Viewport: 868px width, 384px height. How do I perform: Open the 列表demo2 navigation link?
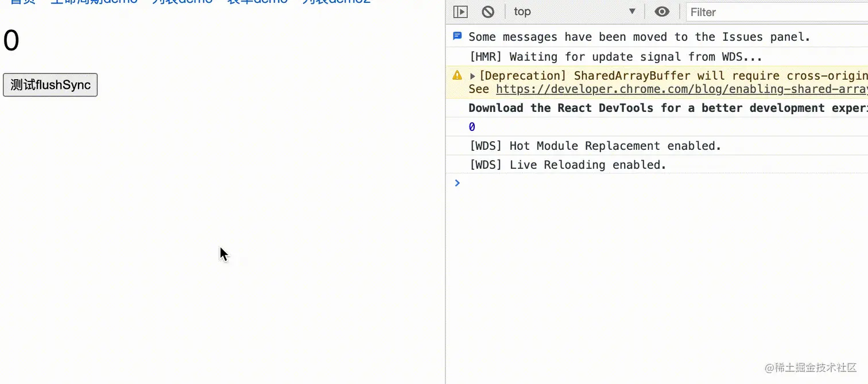coord(336,2)
